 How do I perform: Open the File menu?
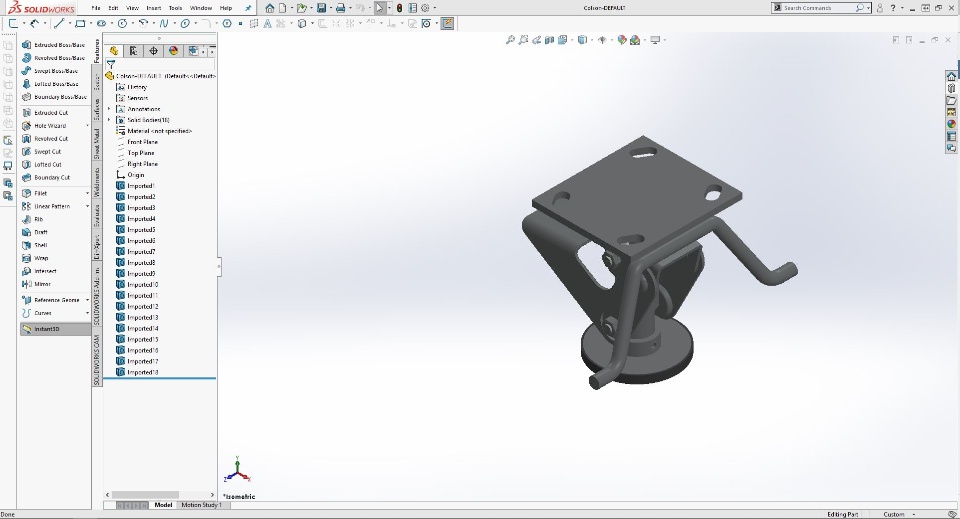(96, 8)
